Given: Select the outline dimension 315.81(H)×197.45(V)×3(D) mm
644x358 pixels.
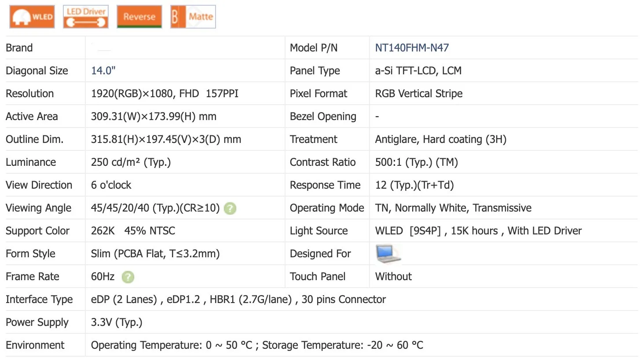Looking at the screenshot, I should point(166,139).
